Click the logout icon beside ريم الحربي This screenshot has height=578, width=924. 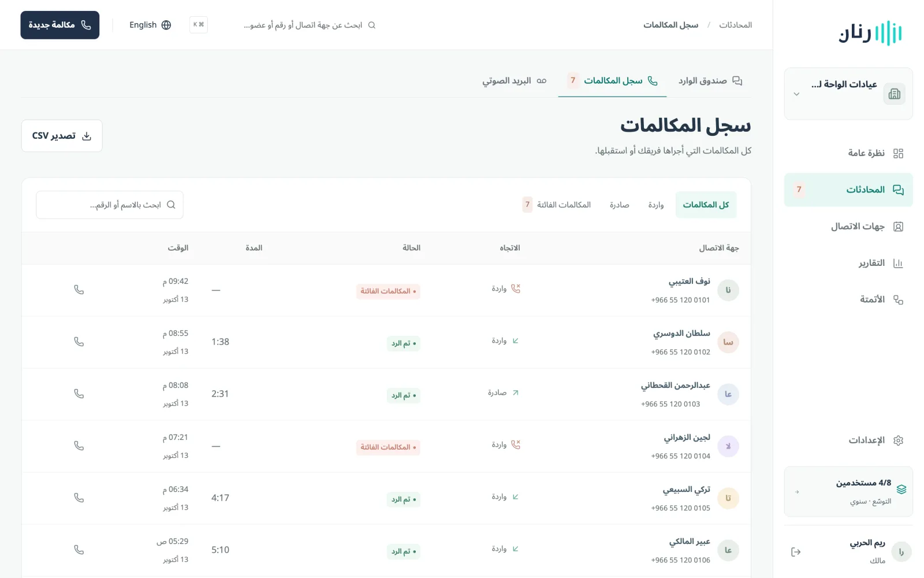(x=796, y=552)
